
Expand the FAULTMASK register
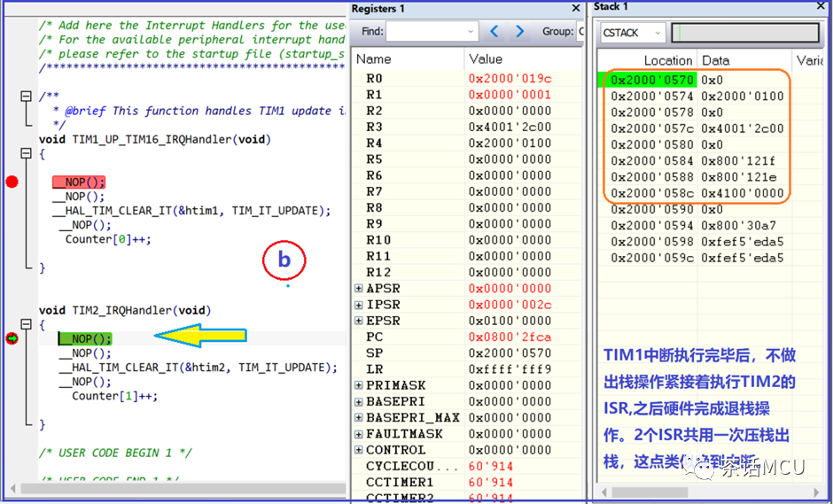(x=359, y=434)
